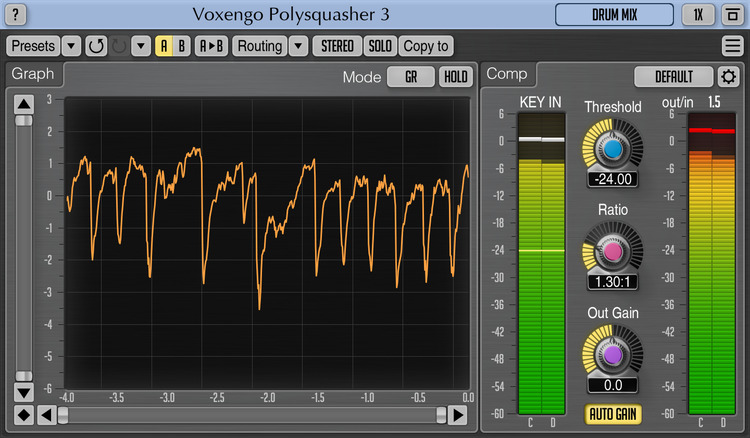Select preset slot A
The height and width of the screenshot is (438, 750).
point(164,46)
